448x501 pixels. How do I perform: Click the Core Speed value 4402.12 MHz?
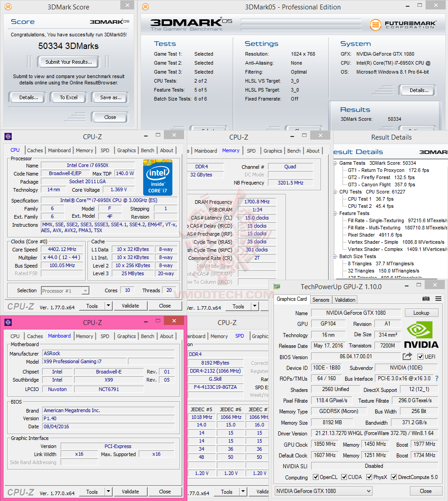(x=62, y=249)
